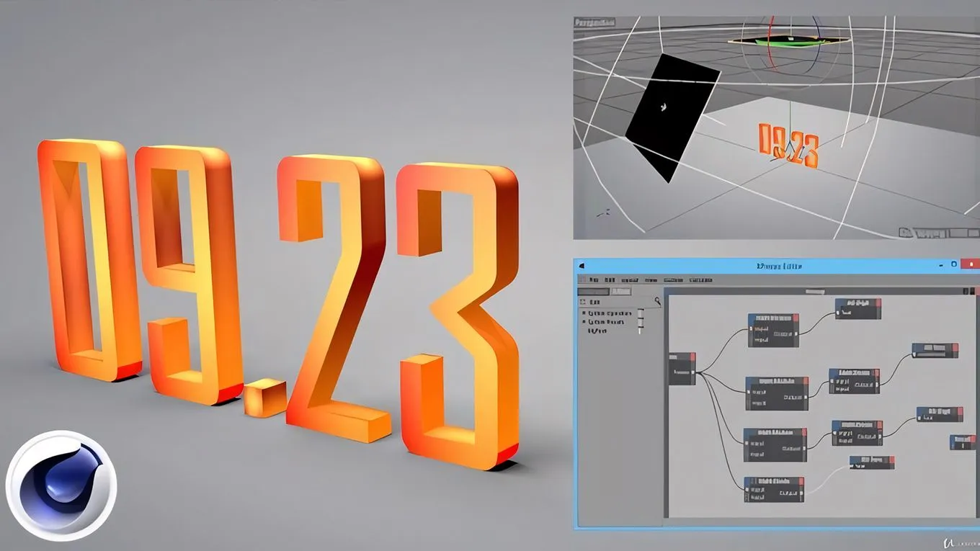980x551 pixels.
Task: Toggle the switch beside the first node list item
Action: pos(638,313)
